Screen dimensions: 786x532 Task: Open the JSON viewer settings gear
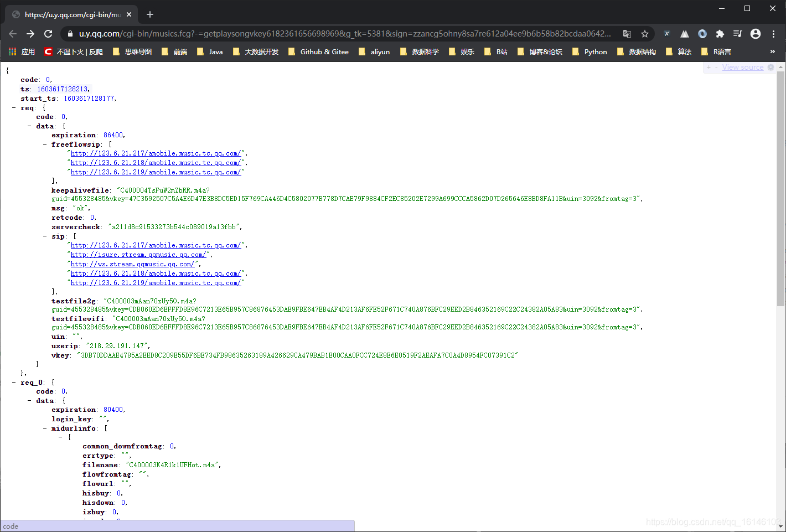(771, 68)
